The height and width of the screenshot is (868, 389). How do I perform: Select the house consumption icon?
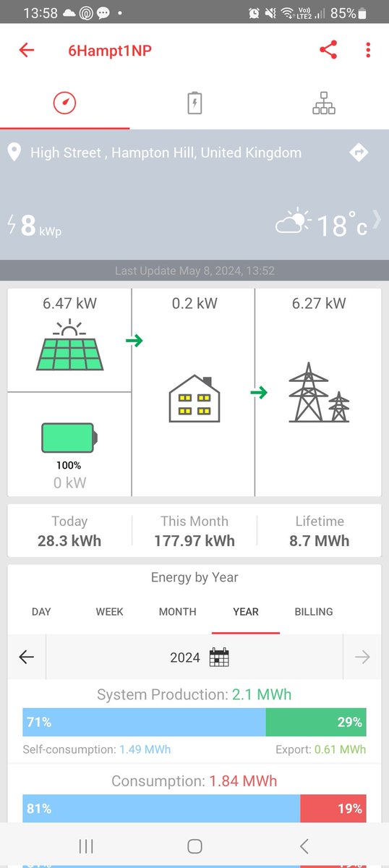[194, 399]
